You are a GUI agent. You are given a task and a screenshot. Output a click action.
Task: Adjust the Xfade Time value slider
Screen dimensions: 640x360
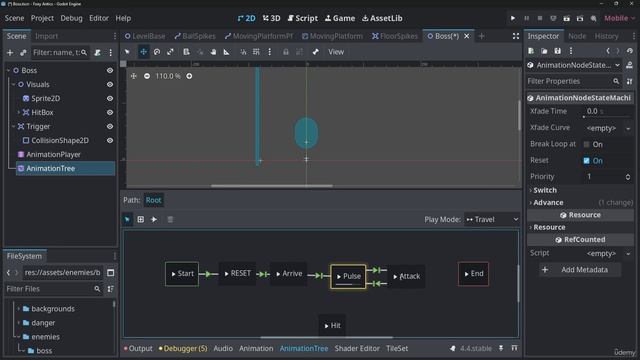click(608, 111)
